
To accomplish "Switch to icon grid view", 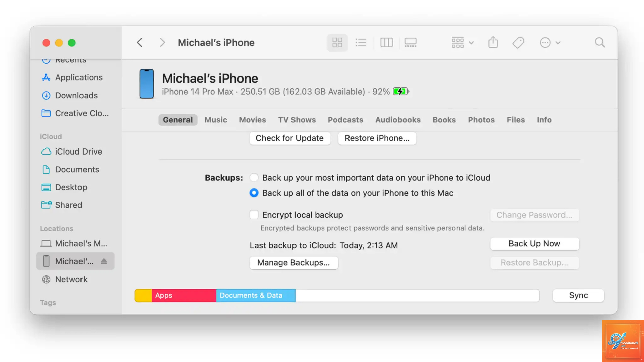I will click(x=337, y=43).
